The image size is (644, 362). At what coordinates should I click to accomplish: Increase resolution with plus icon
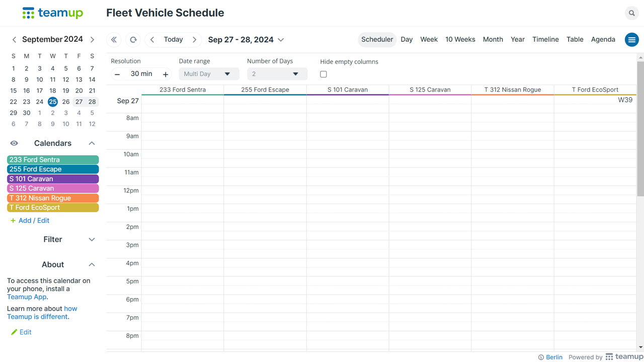[165, 74]
